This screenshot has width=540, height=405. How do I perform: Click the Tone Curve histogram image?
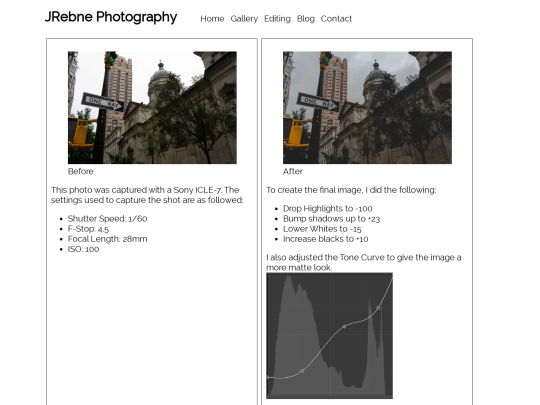pos(329,336)
